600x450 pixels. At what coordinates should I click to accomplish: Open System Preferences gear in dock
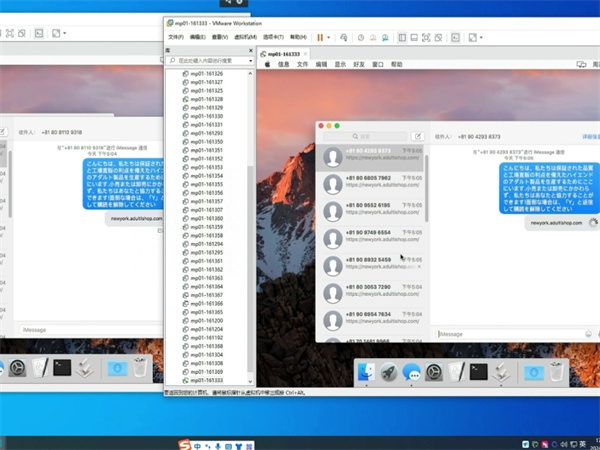[x=434, y=372]
